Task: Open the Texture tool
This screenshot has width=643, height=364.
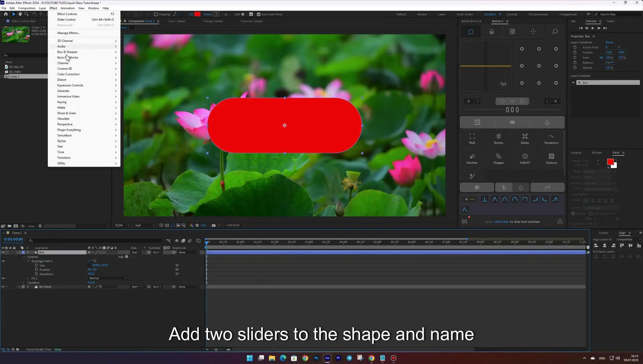Action: [551, 159]
